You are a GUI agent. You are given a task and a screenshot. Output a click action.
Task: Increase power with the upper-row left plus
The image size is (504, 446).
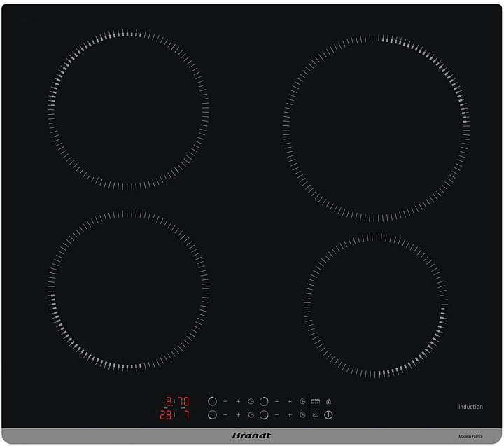tap(238, 401)
